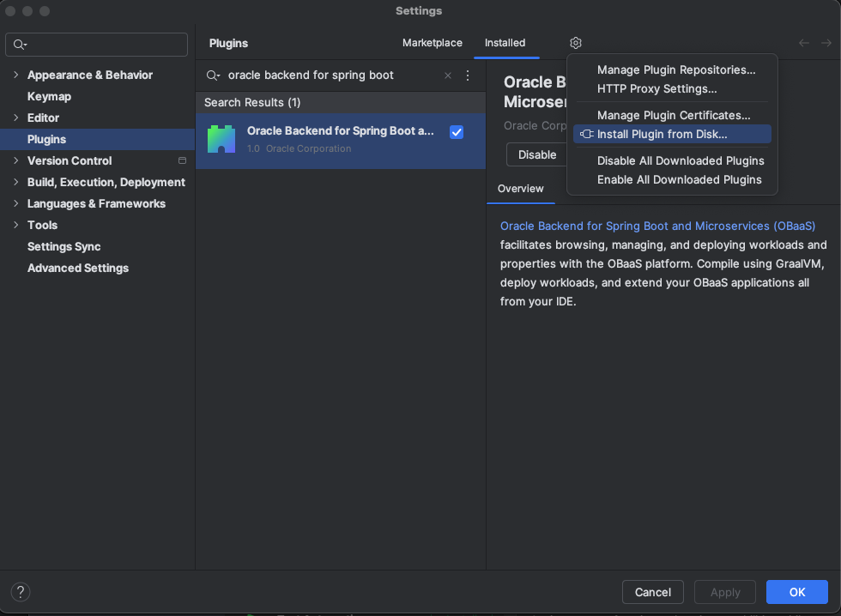Click the Version Control project-level icon
The height and width of the screenshot is (616, 841).
(182, 160)
